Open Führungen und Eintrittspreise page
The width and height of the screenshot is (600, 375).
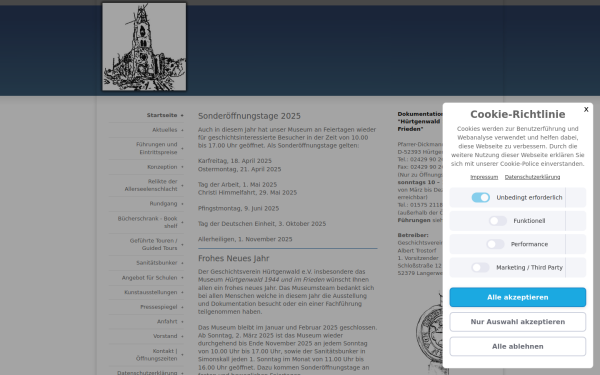[157, 148]
